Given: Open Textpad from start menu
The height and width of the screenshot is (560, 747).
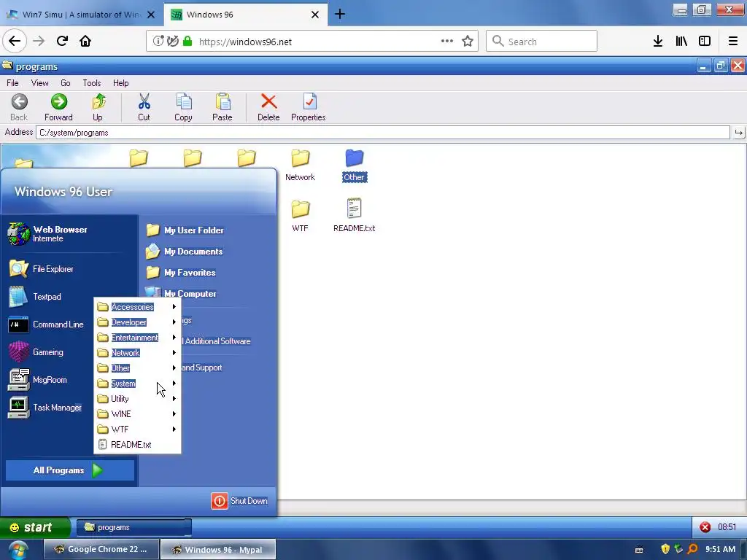Looking at the screenshot, I should click(35, 297).
